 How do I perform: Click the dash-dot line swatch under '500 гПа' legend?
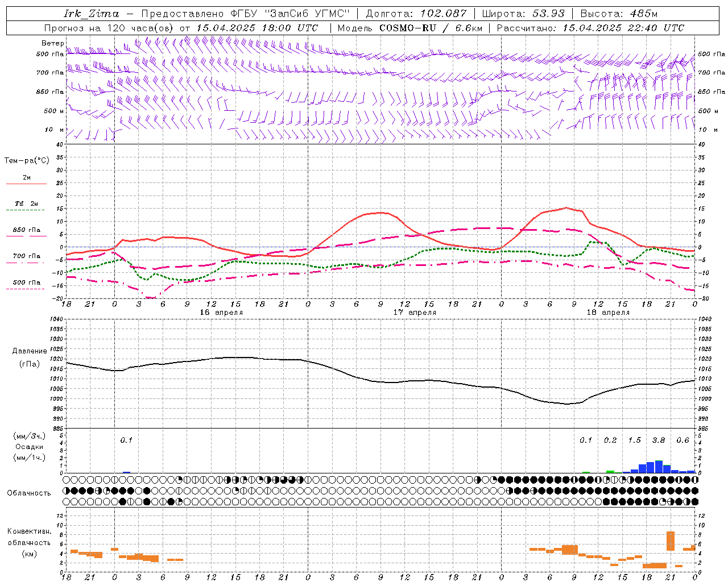coord(26,289)
